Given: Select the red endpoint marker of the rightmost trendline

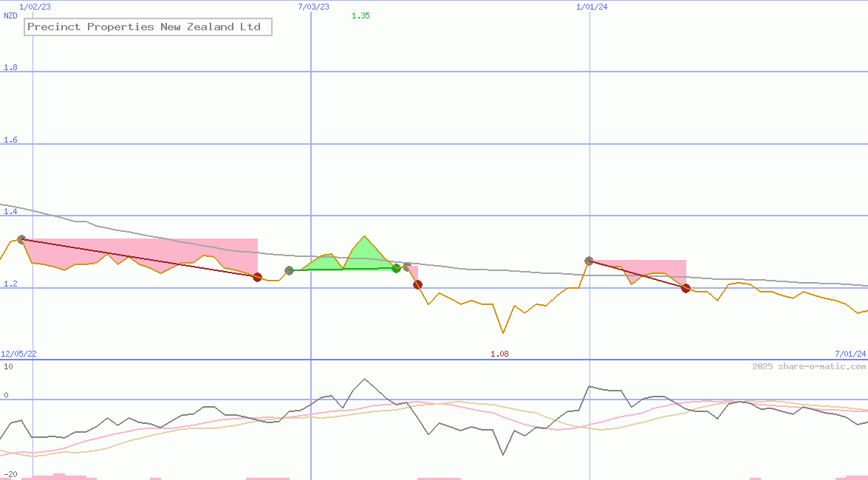Looking at the screenshot, I should [686, 289].
